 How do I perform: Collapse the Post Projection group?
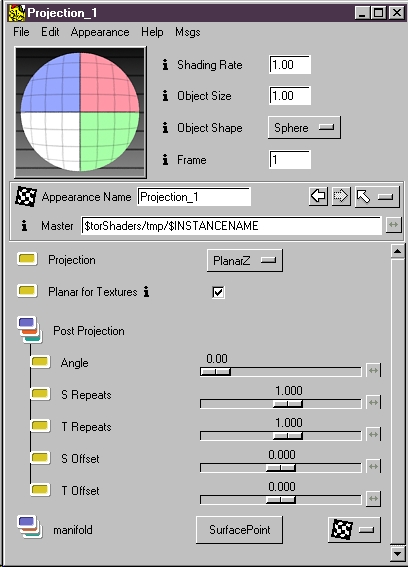(x=30, y=330)
